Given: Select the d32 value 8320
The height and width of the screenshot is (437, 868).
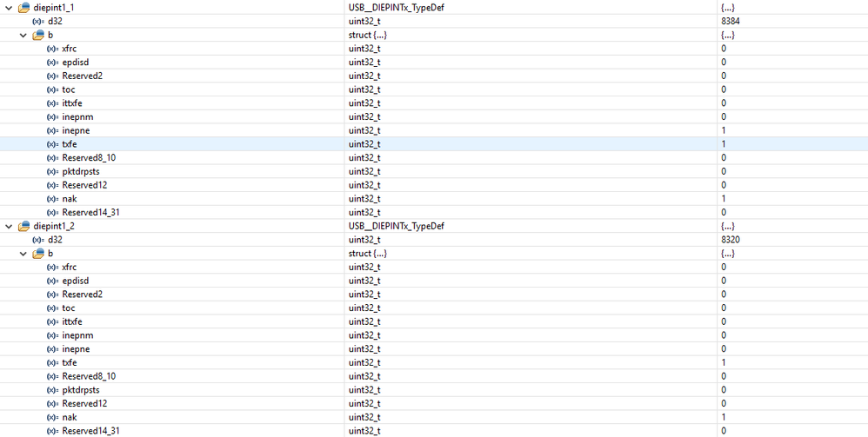Looking at the screenshot, I should tap(731, 240).
